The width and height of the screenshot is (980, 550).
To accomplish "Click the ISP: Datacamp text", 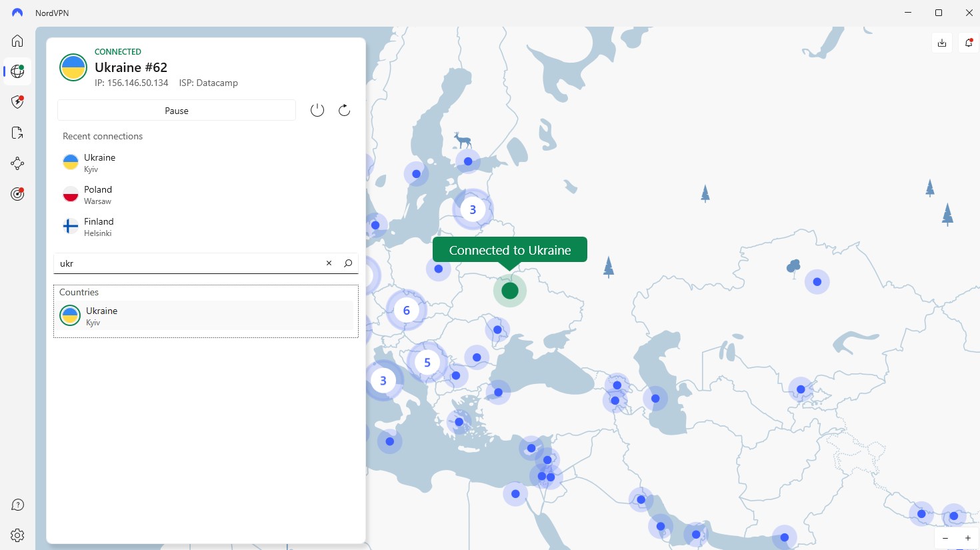I will (209, 83).
